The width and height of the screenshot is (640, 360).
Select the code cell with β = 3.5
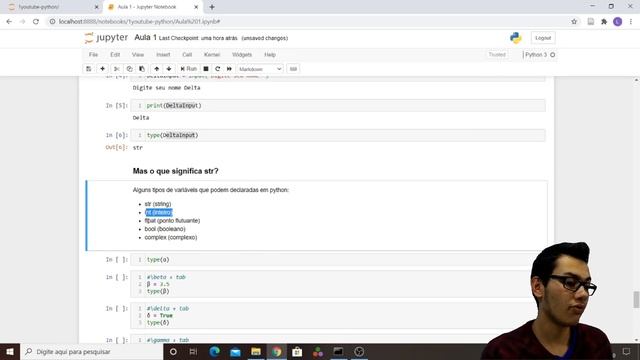coord(338,284)
